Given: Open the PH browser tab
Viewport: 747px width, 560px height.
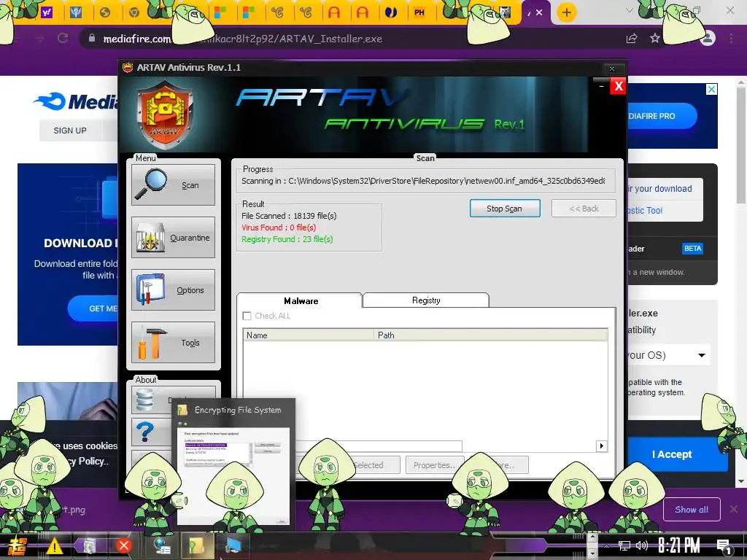Looking at the screenshot, I should tap(419, 12).
